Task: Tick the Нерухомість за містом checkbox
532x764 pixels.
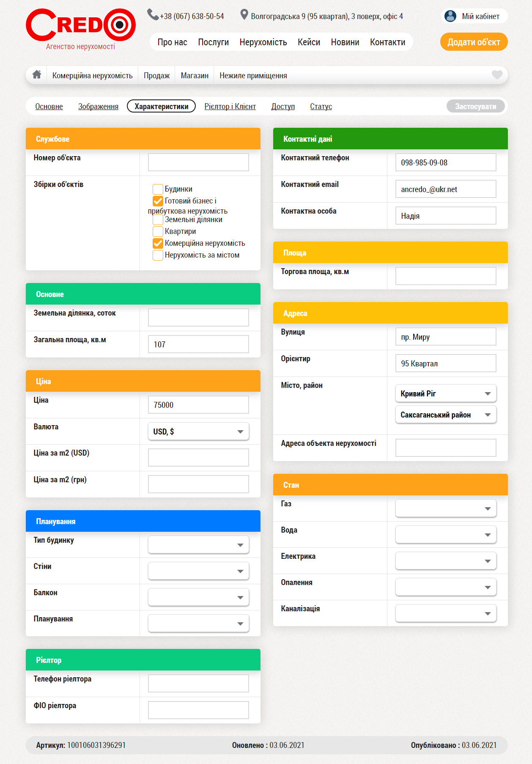Action: point(158,255)
